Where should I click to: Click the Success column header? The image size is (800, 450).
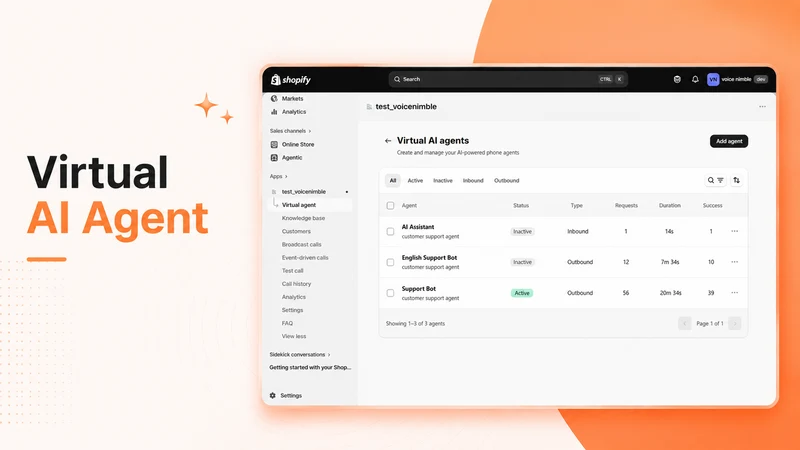[x=712, y=206]
